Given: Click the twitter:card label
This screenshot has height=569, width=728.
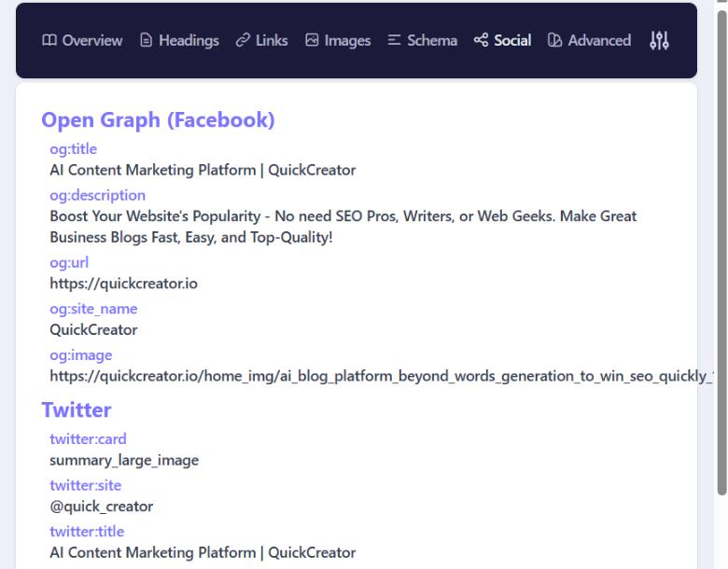Looking at the screenshot, I should point(88,439).
